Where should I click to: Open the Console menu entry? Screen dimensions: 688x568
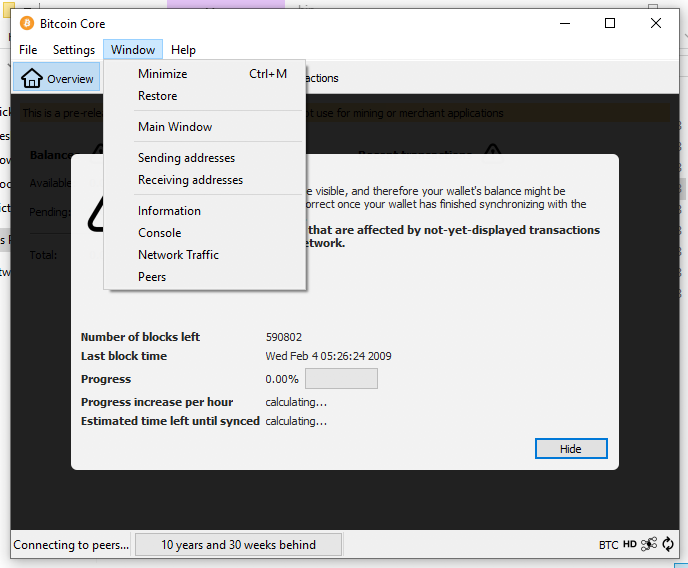click(x=205, y=233)
